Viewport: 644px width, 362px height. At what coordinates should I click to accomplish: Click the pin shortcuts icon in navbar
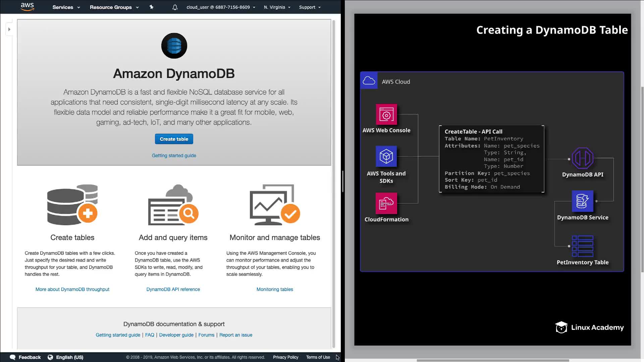click(151, 7)
